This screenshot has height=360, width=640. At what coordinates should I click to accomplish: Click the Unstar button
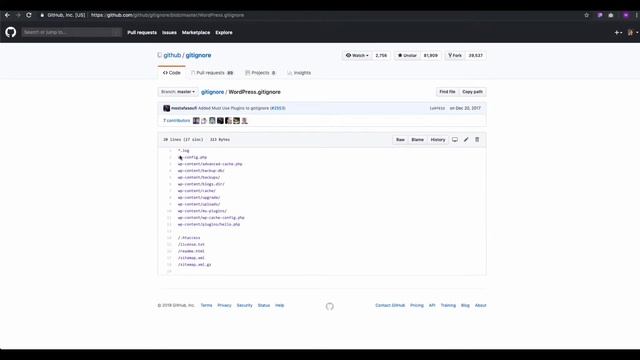tap(407, 56)
